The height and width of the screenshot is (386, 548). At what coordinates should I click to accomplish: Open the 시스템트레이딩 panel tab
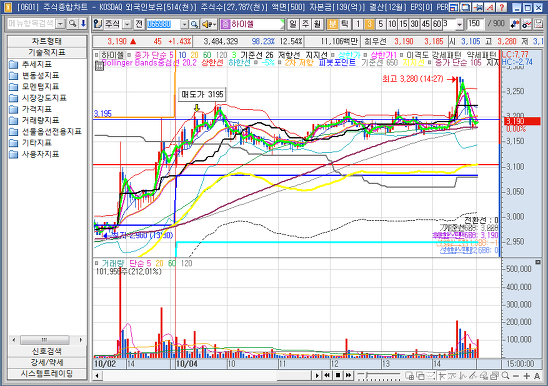47,374
